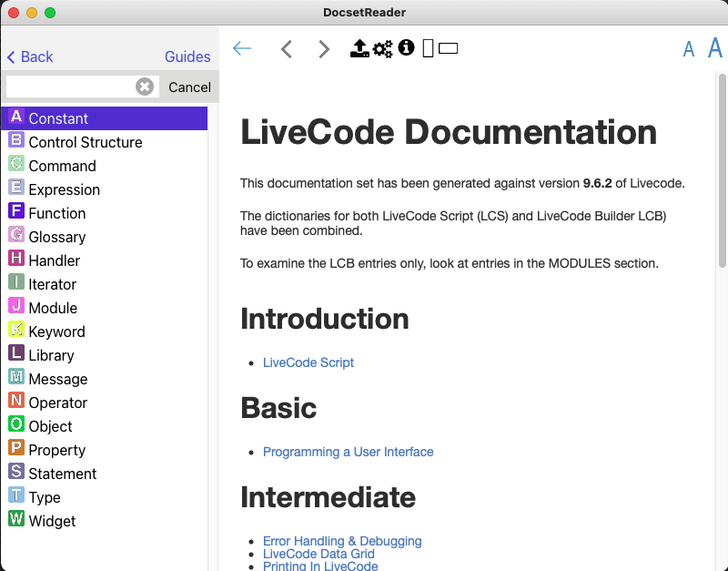The height and width of the screenshot is (571, 728).
Task: Click the landscape rectangle icon
Action: click(x=448, y=49)
